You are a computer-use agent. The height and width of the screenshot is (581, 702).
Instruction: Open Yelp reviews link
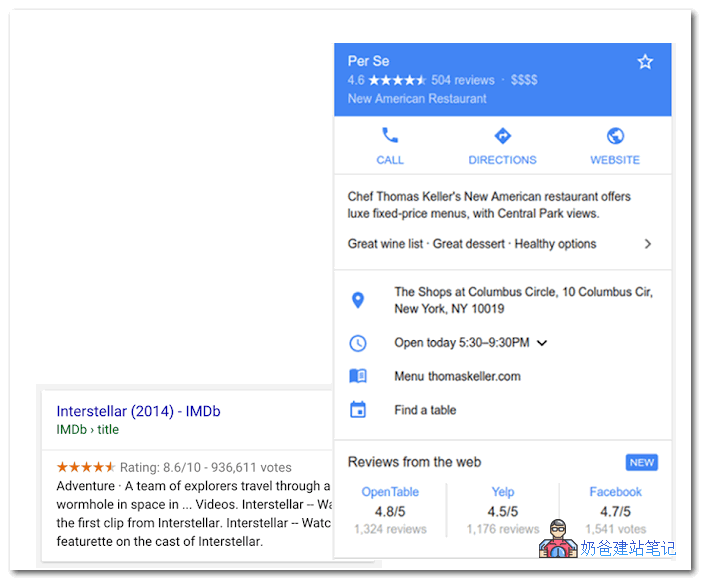[x=503, y=491]
